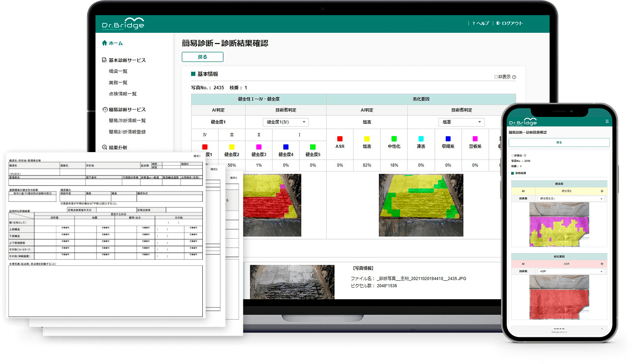Select the 基本診断サービス document icon
The image size is (634, 364).
coord(103,59)
